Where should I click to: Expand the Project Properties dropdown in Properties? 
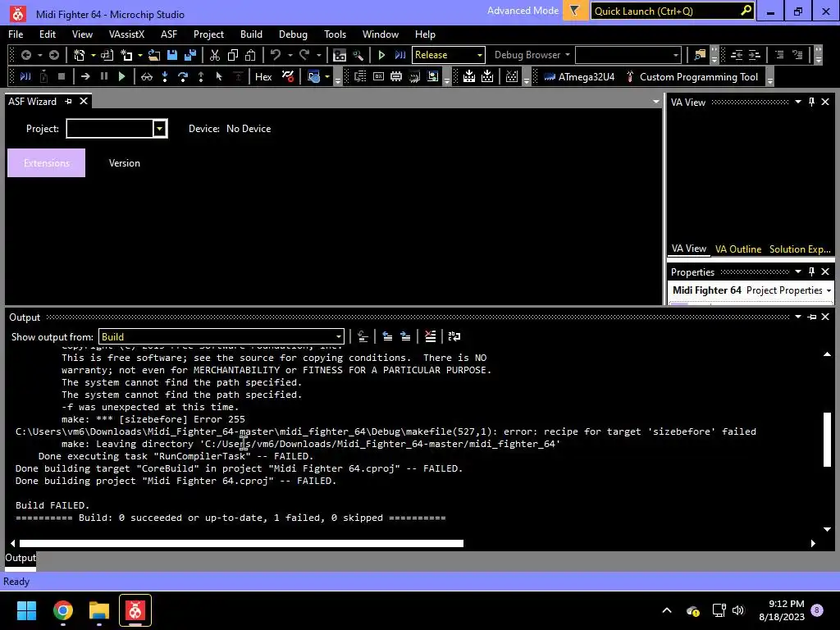tap(829, 290)
